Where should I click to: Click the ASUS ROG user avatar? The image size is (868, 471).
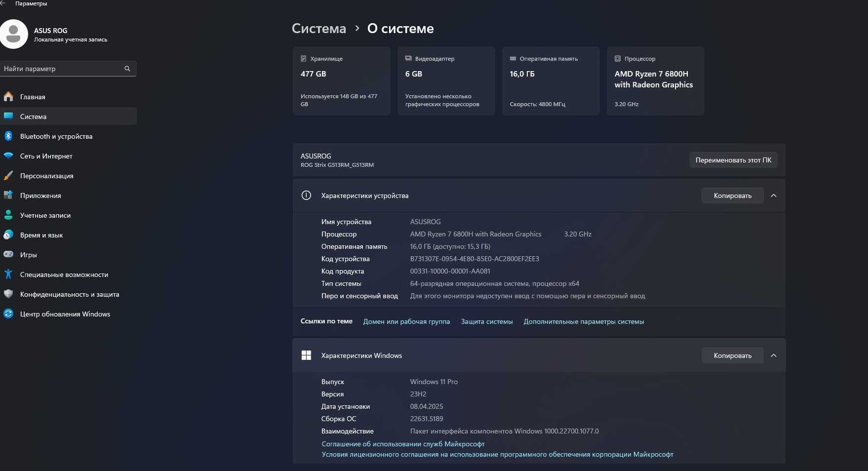[x=13, y=34]
